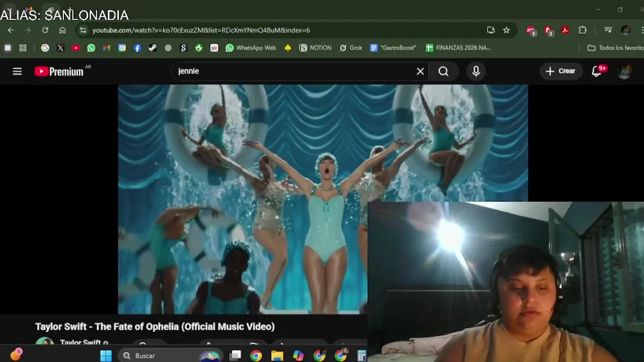This screenshot has height=362, width=644.
Task: Open the Grok bookmark
Action: [351, 48]
